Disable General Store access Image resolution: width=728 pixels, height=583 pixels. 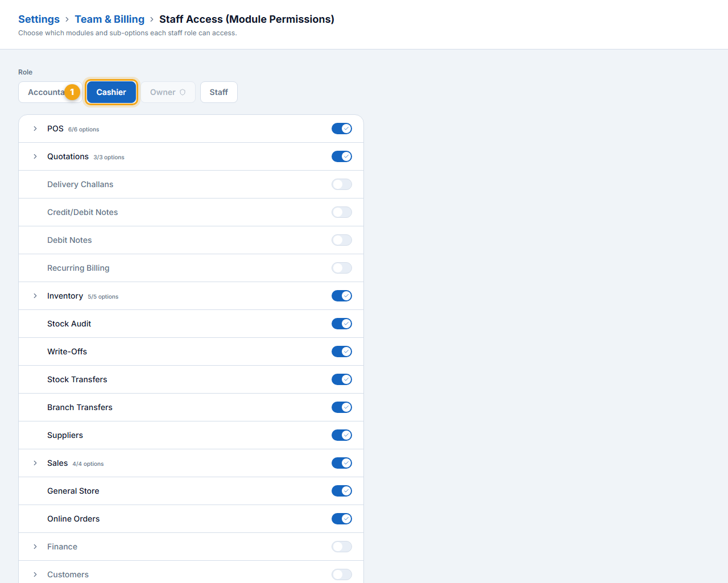pos(342,491)
